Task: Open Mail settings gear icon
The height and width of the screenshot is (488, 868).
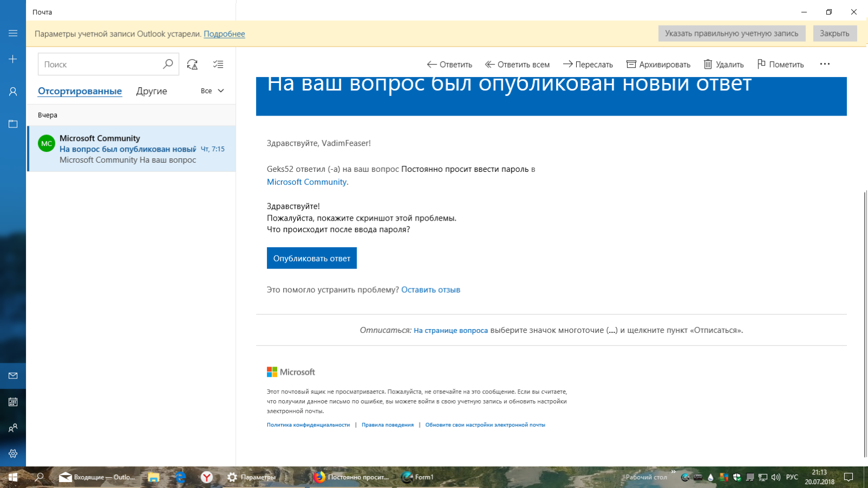Action: tap(13, 454)
